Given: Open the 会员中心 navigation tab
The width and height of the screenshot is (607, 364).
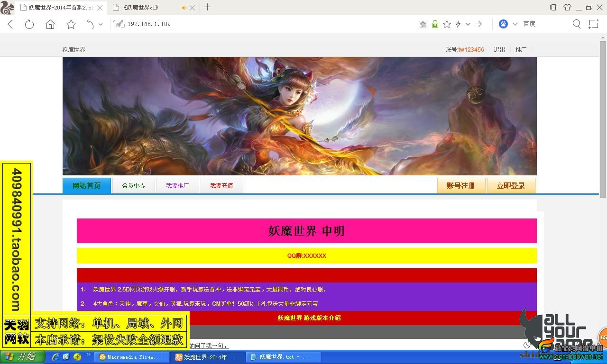Looking at the screenshot, I should [134, 186].
